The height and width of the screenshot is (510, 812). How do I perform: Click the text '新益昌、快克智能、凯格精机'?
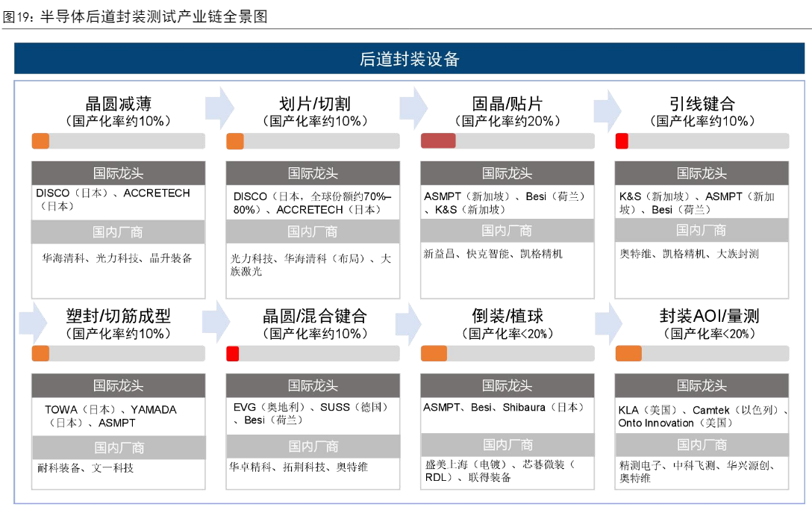coord(493,254)
